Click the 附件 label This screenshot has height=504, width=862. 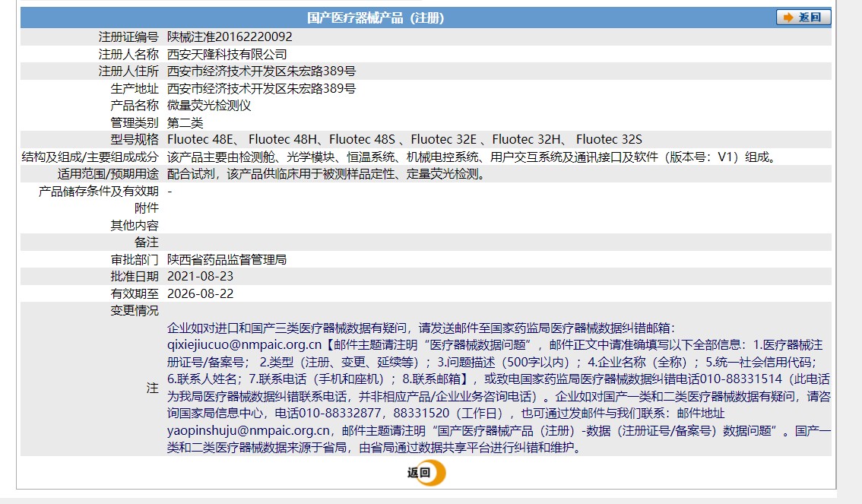[147, 208]
